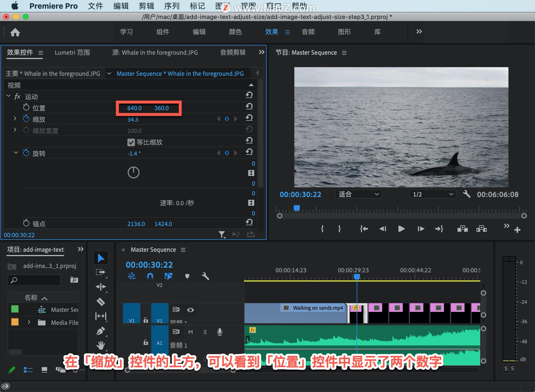Open the master clip dropdown arrow
Screen dimensions: 535x392
[109, 73]
